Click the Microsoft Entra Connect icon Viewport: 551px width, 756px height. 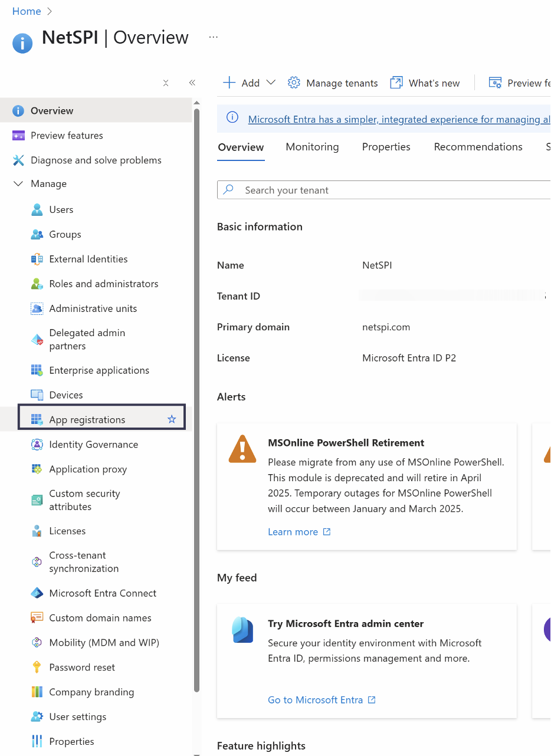pyautogui.click(x=37, y=593)
